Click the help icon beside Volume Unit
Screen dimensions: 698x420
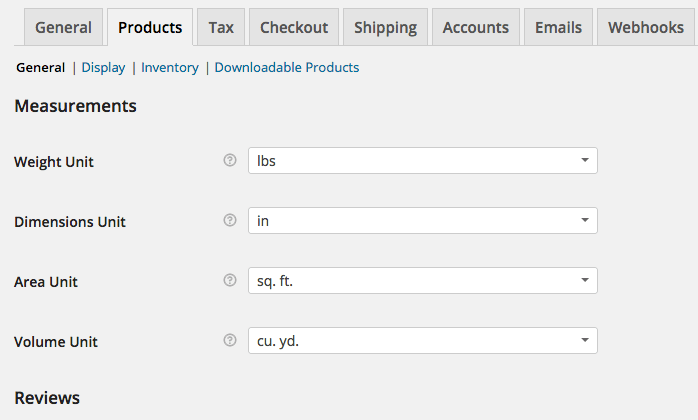point(230,341)
